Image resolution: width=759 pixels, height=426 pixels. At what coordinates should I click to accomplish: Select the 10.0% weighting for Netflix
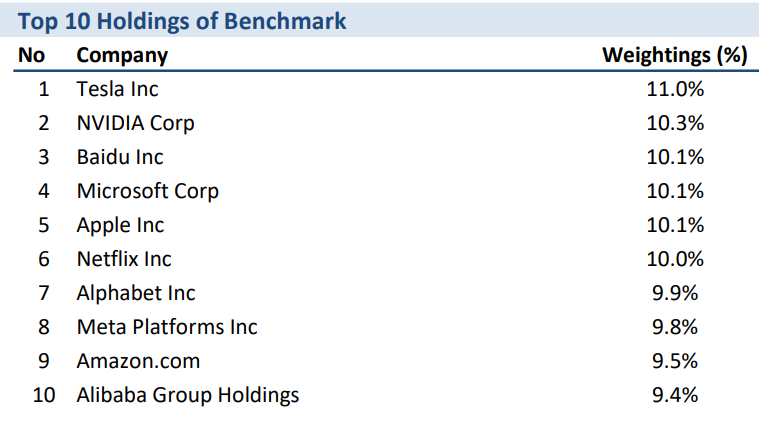click(675, 259)
